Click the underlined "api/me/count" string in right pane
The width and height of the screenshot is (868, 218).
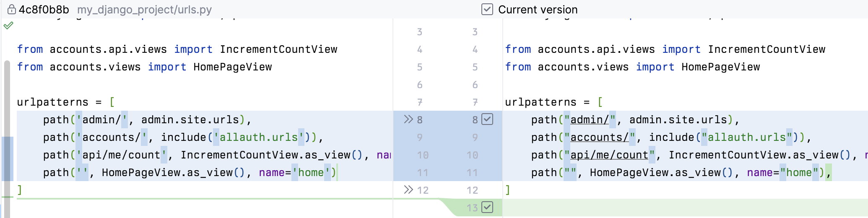tap(609, 155)
